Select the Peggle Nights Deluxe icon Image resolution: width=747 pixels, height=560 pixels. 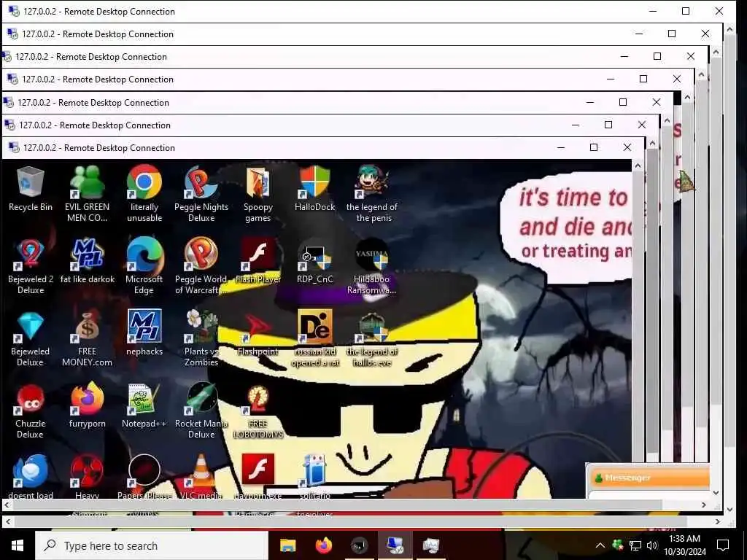click(x=201, y=194)
